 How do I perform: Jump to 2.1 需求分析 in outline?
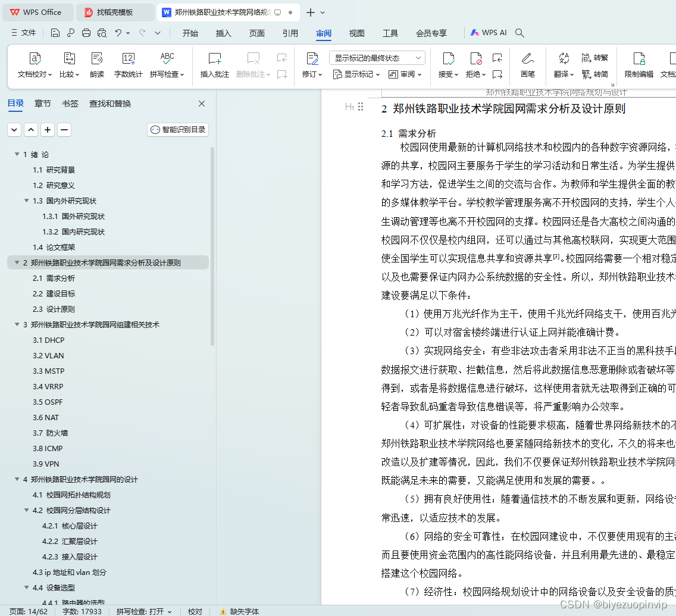54,278
